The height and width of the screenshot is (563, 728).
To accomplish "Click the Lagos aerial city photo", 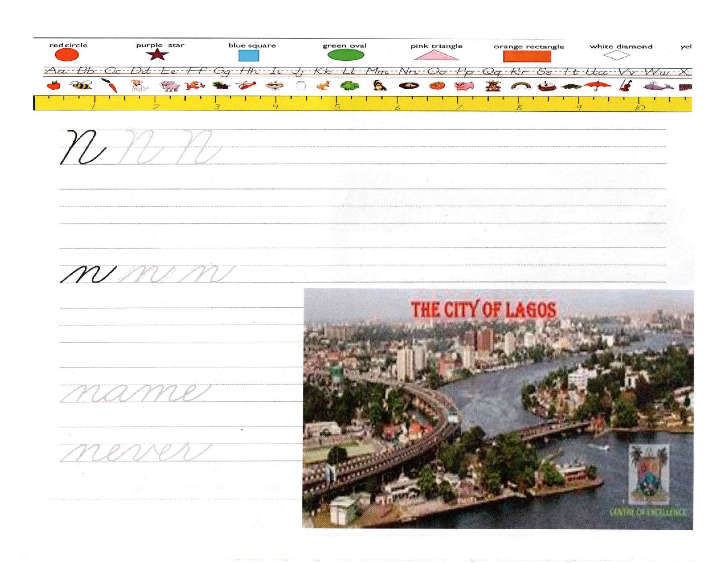I will 498,408.
